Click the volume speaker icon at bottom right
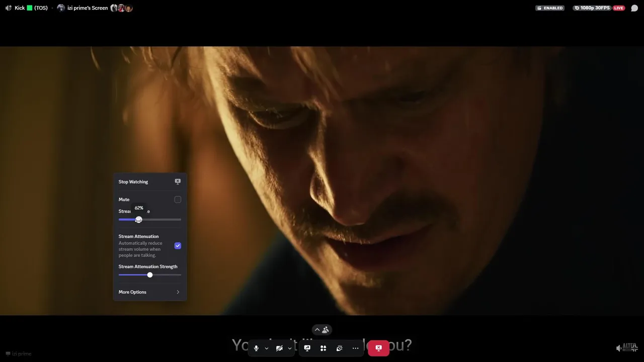The height and width of the screenshot is (362, 644). [x=619, y=348]
